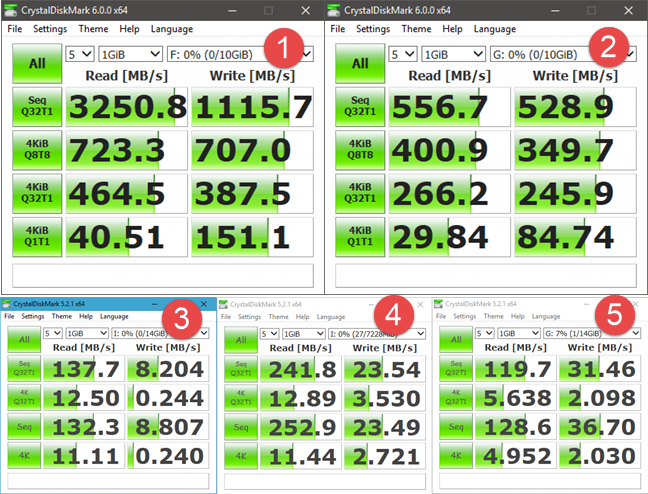648x494 pixels.
Task: Click the 1115.7 sequential write result
Action: coord(252,107)
